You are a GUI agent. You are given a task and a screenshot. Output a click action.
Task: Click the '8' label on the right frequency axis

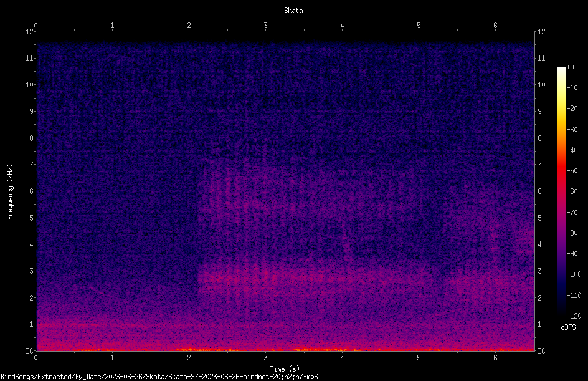pyautogui.click(x=539, y=138)
